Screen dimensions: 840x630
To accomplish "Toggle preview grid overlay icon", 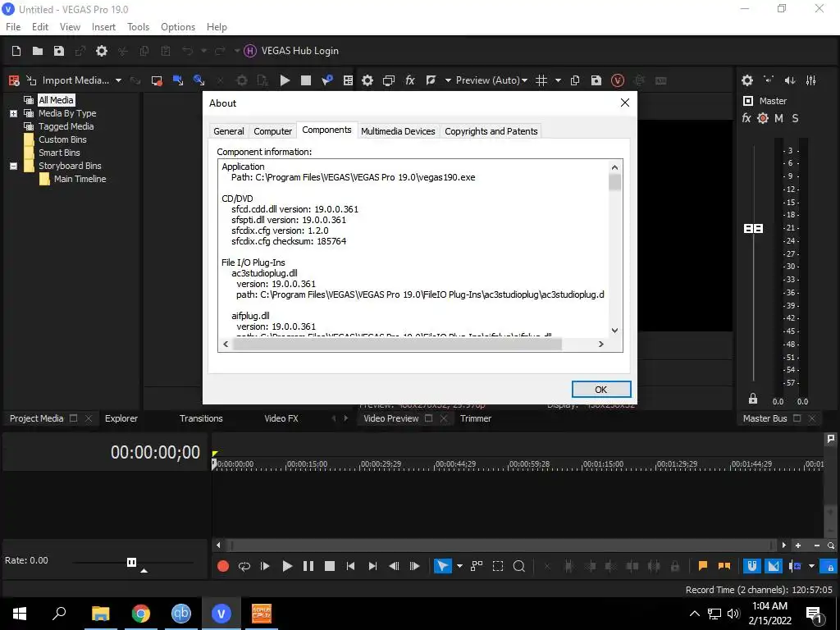I will pos(541,80).
